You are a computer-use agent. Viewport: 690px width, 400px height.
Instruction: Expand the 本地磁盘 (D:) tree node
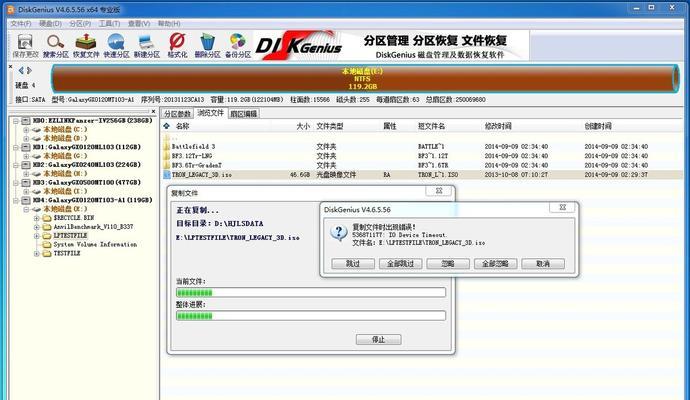pos(26,139)
